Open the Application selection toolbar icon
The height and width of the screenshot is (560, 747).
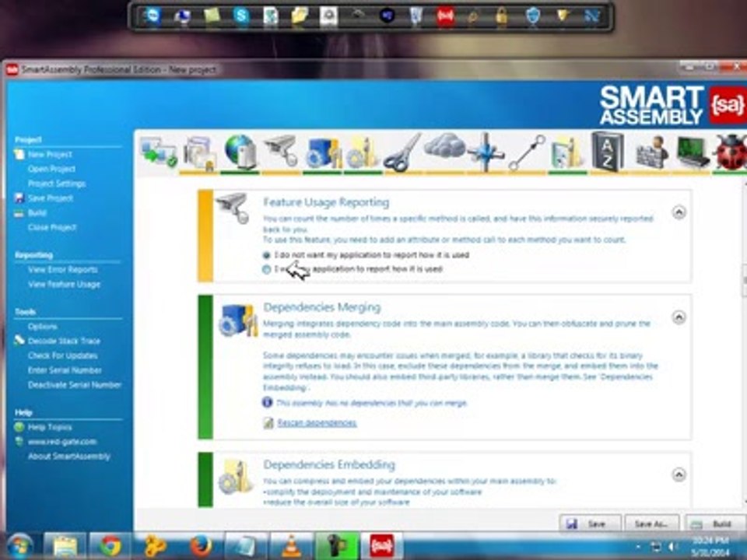[x=159, y=153]
